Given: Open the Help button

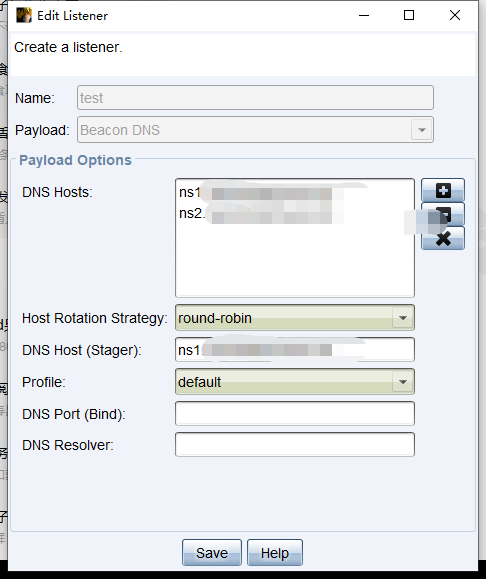Looking at the screenshot, I should tap(275, 553).
